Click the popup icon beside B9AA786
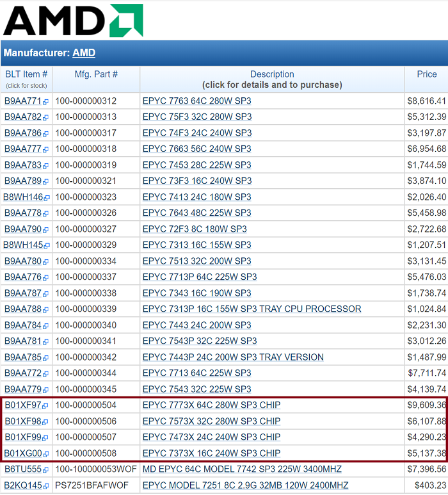The image size is (448, 495). coord(45,134)
